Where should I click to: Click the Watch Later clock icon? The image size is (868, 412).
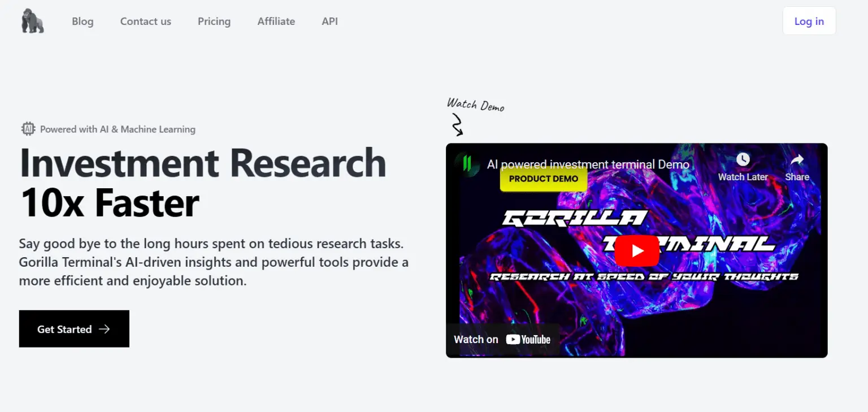point(743,160)
